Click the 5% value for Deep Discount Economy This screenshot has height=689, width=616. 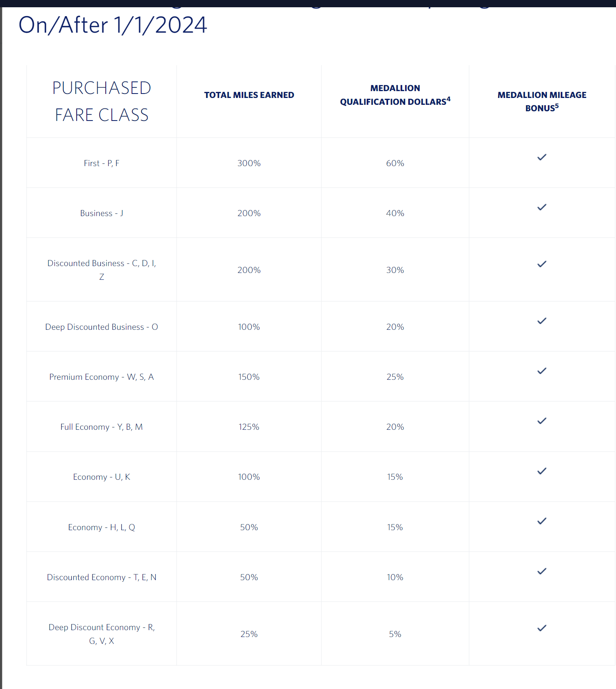395,634
